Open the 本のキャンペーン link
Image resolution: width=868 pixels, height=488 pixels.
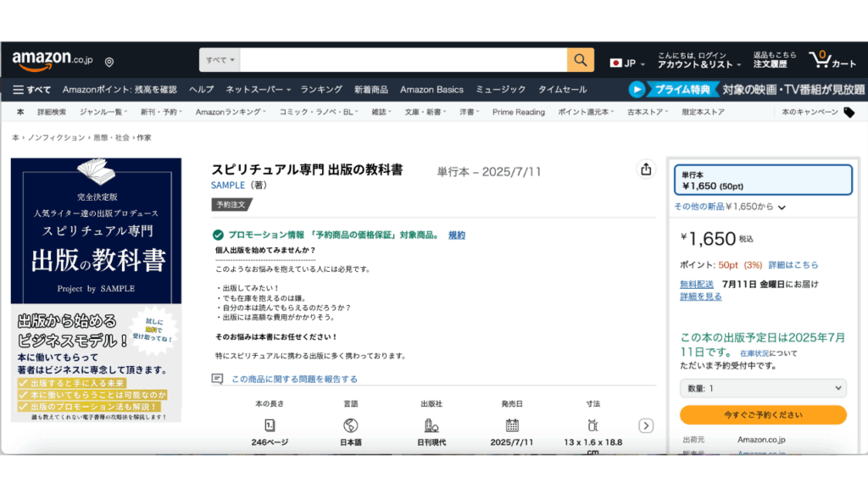pos(810,113)
